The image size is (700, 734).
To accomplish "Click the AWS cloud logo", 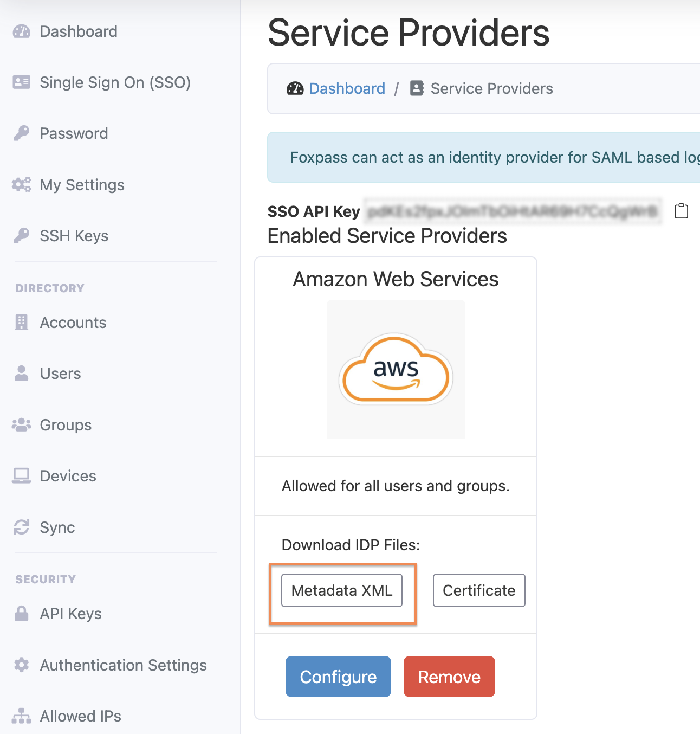I will 396,369.
